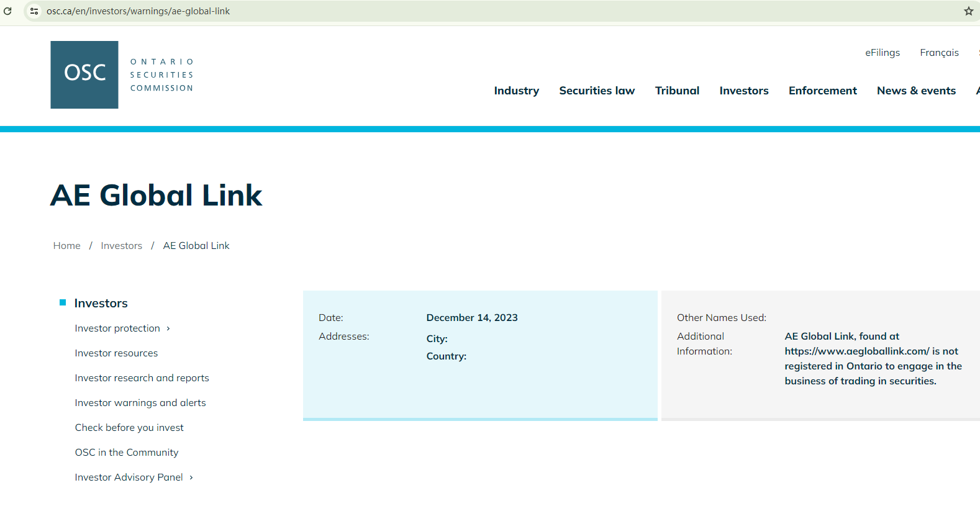Click the https://www.aegloballink.com/ text
Viewport: 980px width, 511px height.
(857, 351)
